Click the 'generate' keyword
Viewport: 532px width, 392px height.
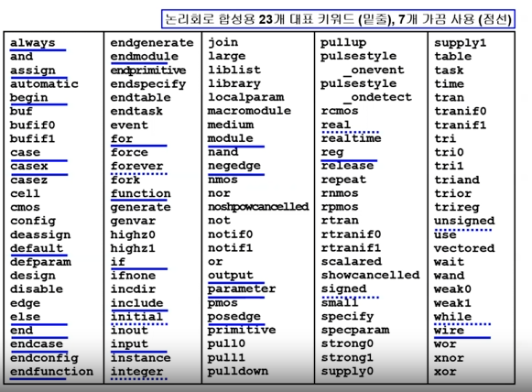pyautogui.click(x=140, y=207)
